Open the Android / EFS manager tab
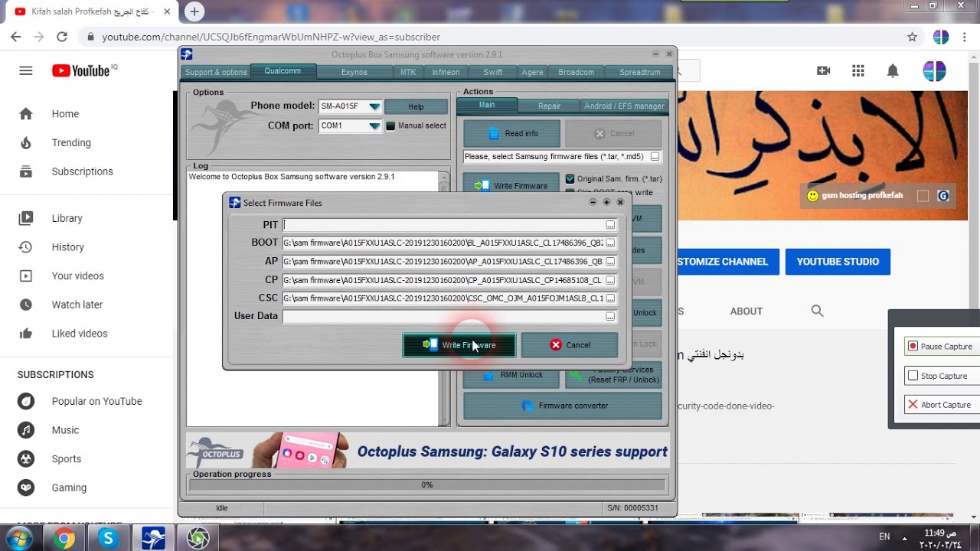The width and height of the screenshot is (980, 551). click(x=624, y=106)
